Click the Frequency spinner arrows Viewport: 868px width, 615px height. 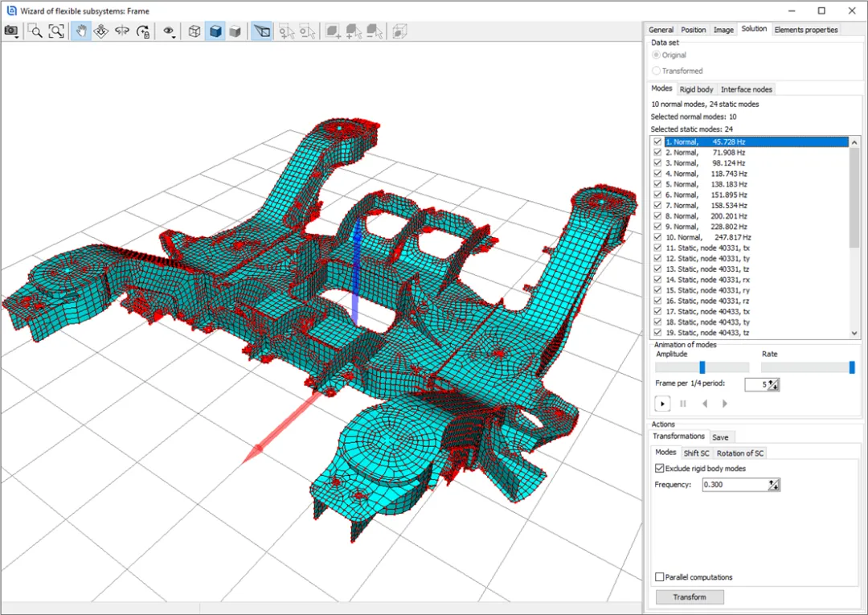[773, 485]
